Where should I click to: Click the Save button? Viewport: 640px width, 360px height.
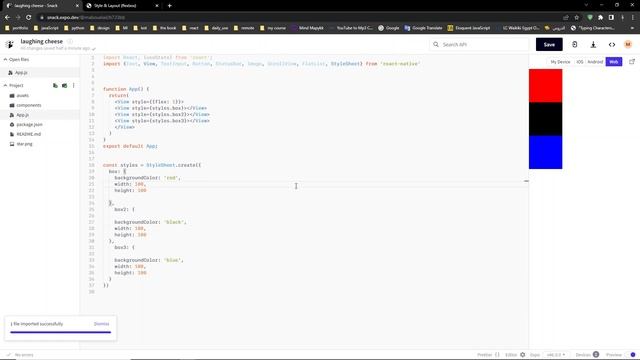coord(549,44)
